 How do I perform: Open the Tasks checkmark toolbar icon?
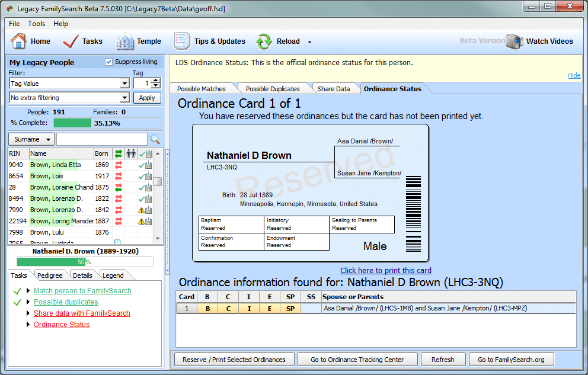(x=71, y=41)
